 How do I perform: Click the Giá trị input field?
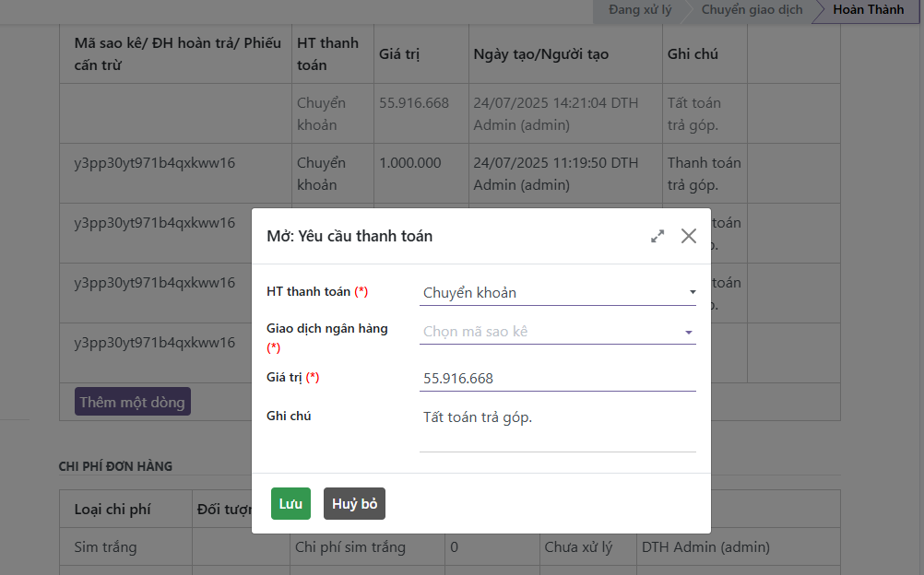pyautogui.click(x=558, y=378)
